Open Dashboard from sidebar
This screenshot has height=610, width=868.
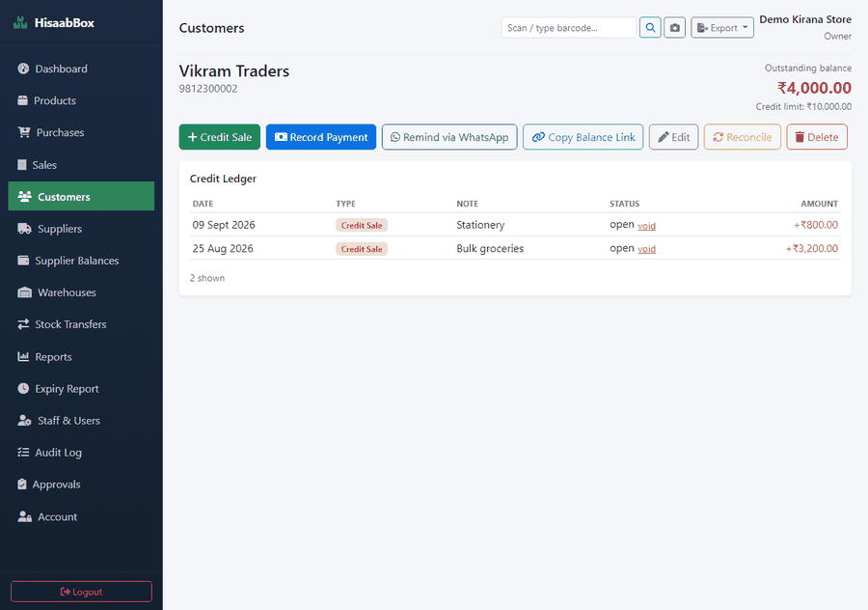pyautogui.click(x=81, y=69)
